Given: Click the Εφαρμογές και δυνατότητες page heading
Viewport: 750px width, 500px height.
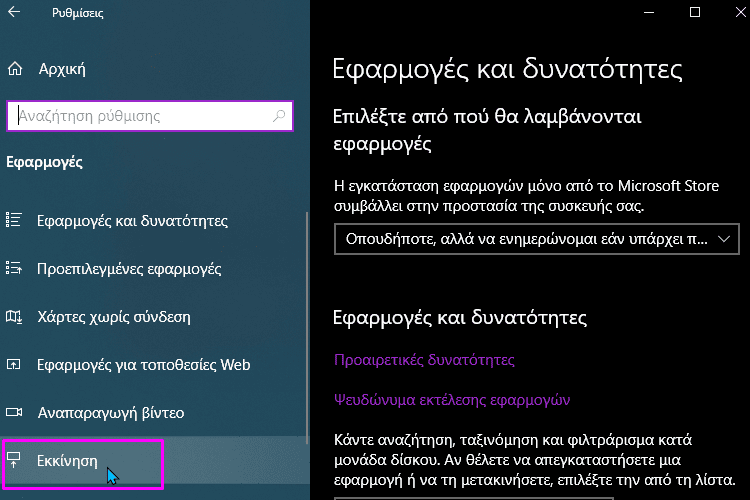Looking at the screenshot, I should pyautogui.click(x=507, y=69).
